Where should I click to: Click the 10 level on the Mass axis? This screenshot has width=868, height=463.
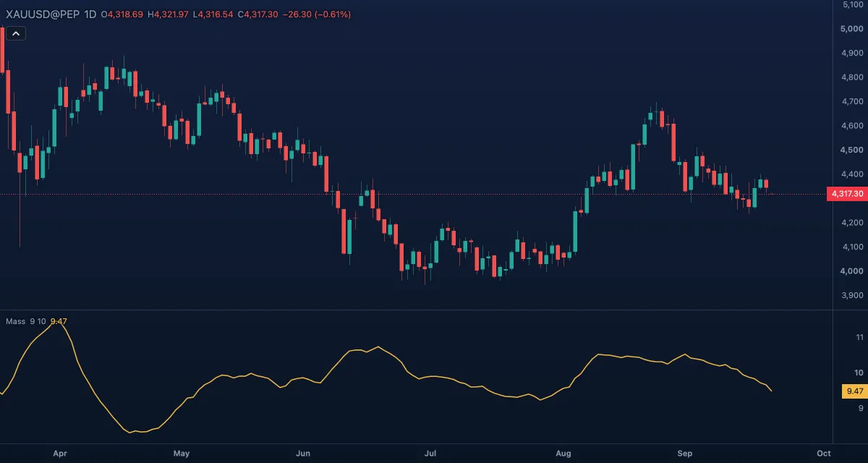coord(860,373)
